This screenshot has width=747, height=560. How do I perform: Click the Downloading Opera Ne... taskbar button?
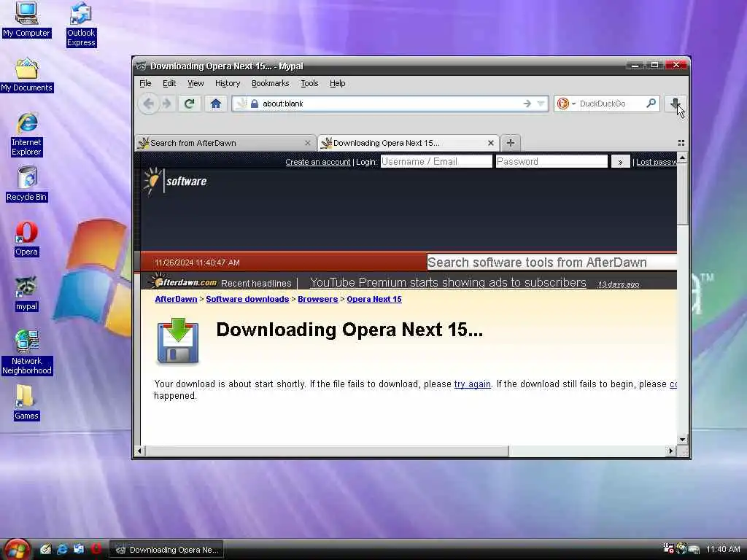[166, 550]
